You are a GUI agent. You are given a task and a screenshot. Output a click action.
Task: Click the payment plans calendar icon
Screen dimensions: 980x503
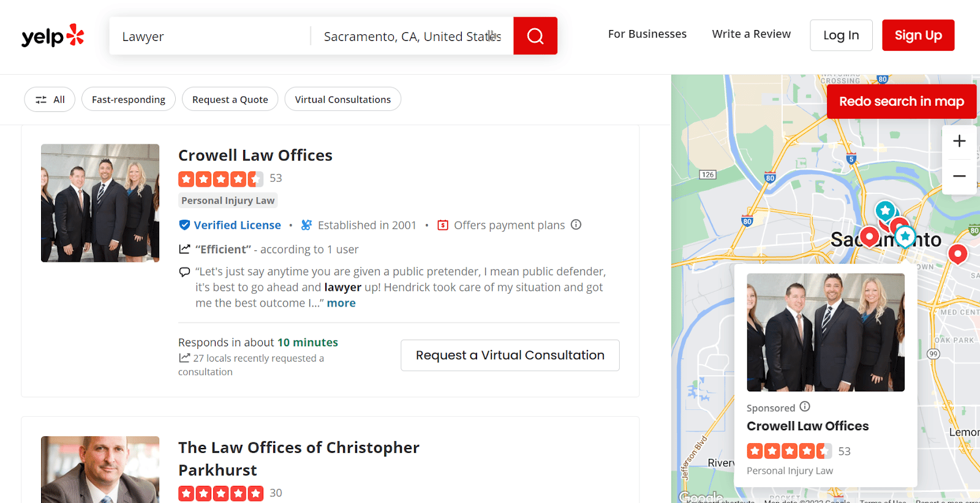(443, 225)
